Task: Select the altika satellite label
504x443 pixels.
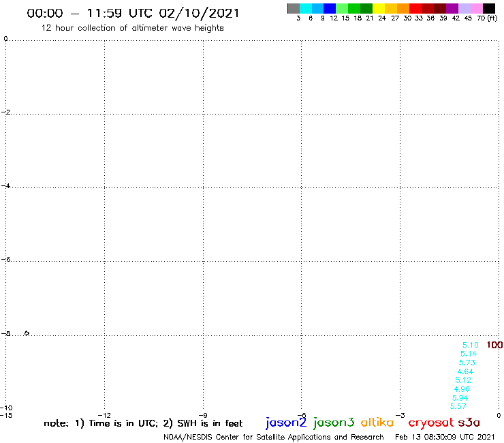Action: (377, 422)
